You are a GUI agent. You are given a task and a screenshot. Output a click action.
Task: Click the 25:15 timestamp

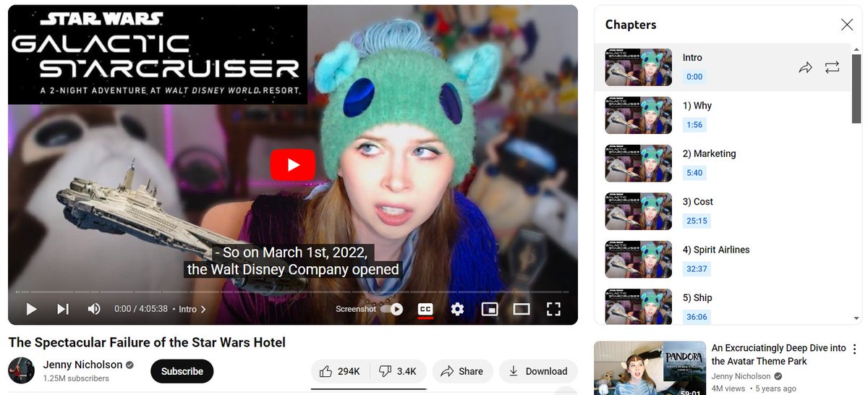click(697, 221)
